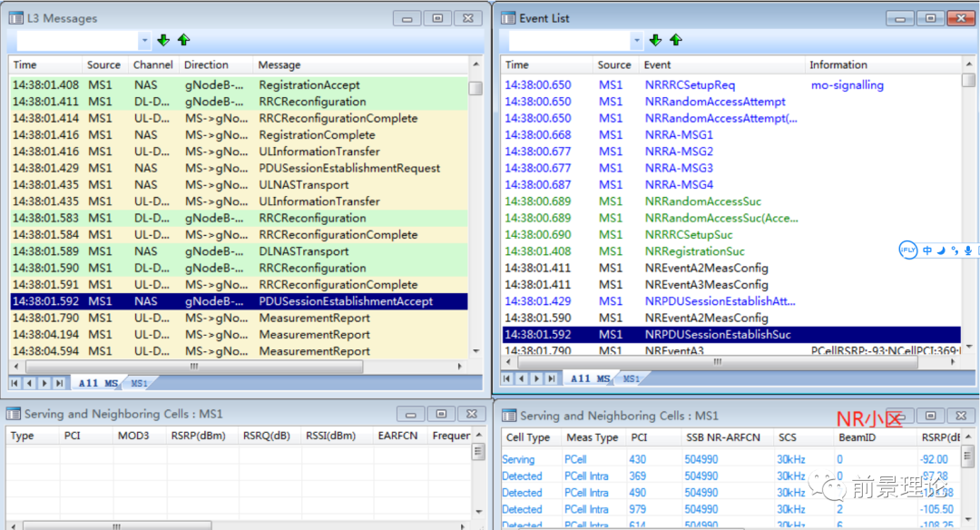Select ULNASTransport message row
Viewport: 980px width, 530px height.
[239, 185]
